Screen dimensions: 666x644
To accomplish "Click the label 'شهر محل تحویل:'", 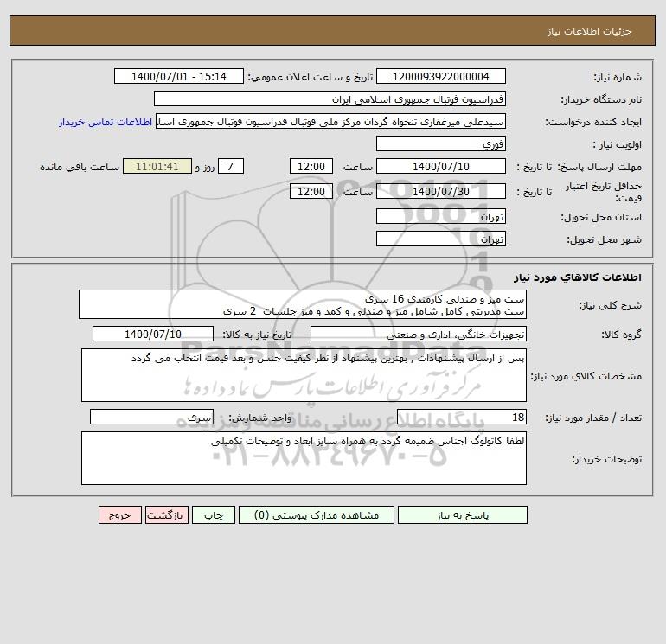I will pyautogui.click(x=604, y=239).
